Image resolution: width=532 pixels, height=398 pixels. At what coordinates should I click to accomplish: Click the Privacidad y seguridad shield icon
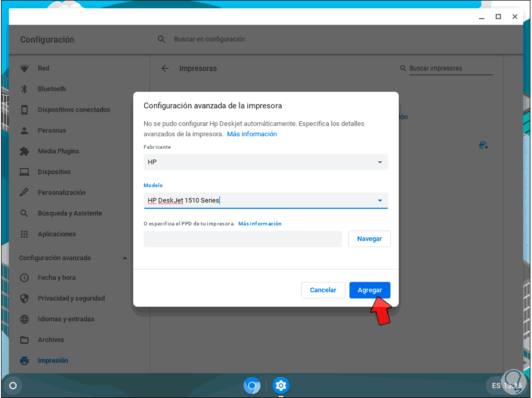(x=24, y=298)
